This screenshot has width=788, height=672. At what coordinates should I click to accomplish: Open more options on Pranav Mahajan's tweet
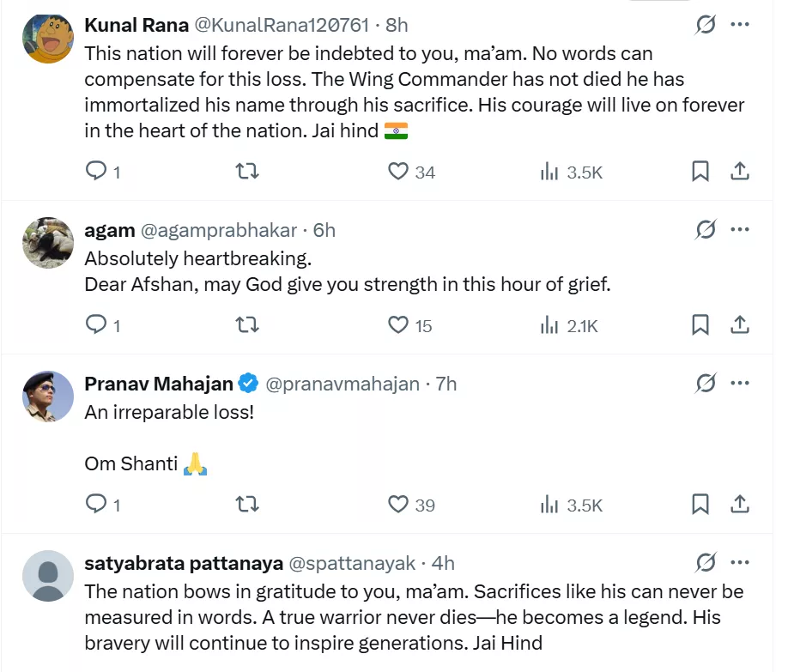(x=740, y=384)
